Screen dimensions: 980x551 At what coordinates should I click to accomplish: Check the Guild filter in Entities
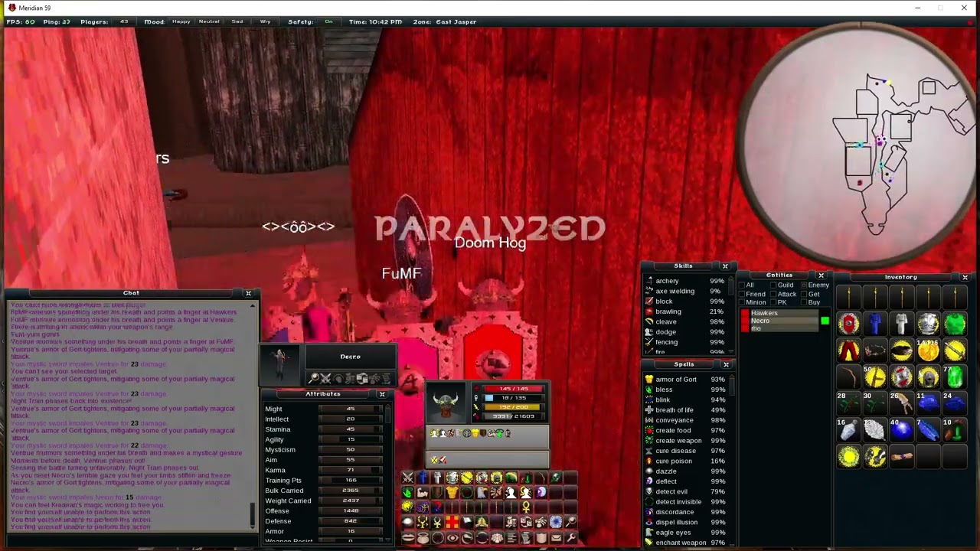click(x=773, y=285)
